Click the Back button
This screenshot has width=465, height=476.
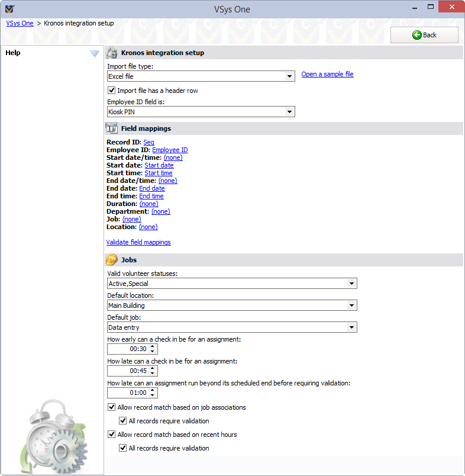pyautogui.click(x=424, y=35)
